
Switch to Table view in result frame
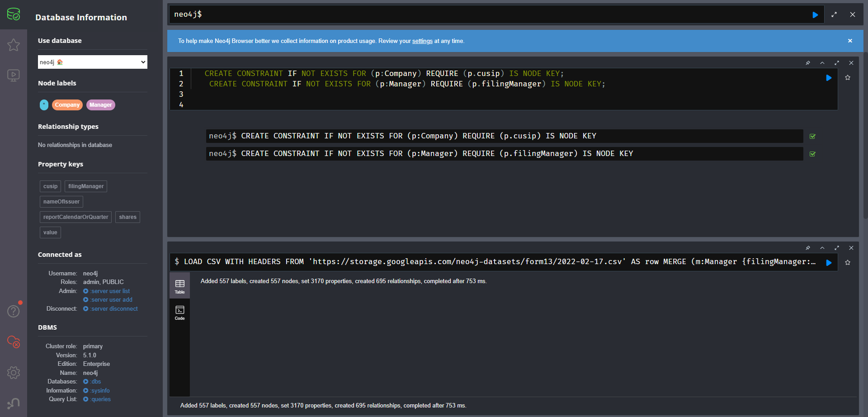(x=179, y=286)
